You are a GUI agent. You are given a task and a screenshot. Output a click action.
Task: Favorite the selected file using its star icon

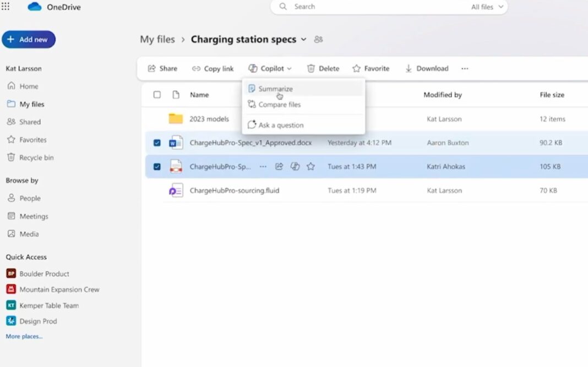click(311, 167)
